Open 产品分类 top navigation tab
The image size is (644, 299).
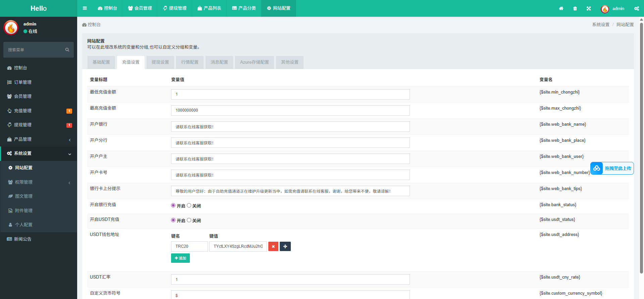244,8
